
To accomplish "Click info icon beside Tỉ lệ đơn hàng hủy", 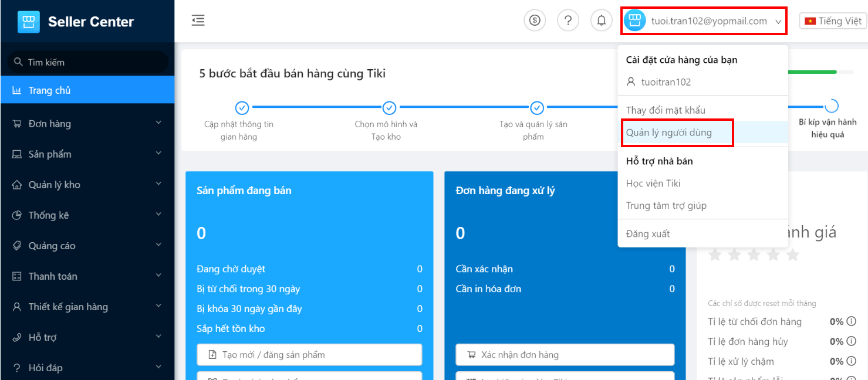I will click(x=851, y=341).
